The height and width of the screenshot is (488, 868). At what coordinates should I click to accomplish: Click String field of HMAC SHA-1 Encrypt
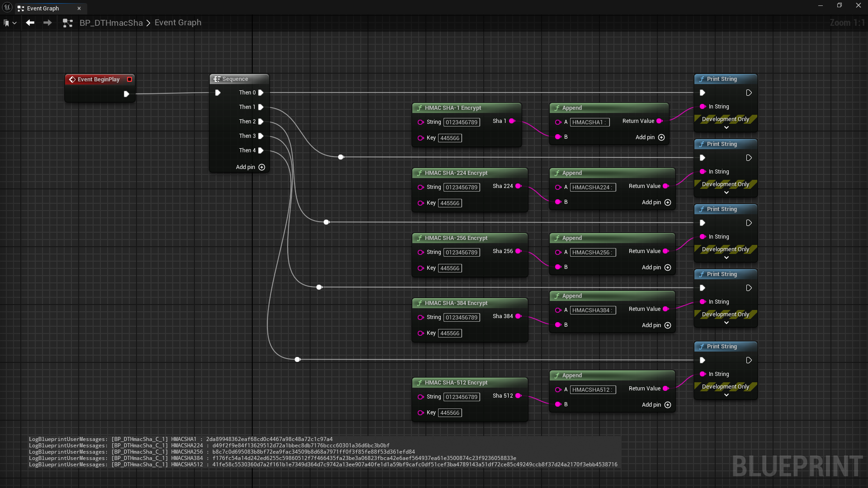462,122
